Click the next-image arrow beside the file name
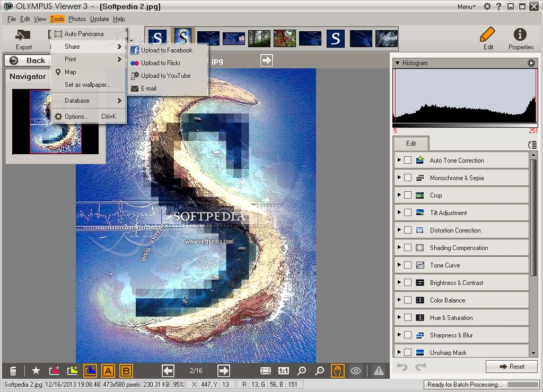 pos(267,60)
